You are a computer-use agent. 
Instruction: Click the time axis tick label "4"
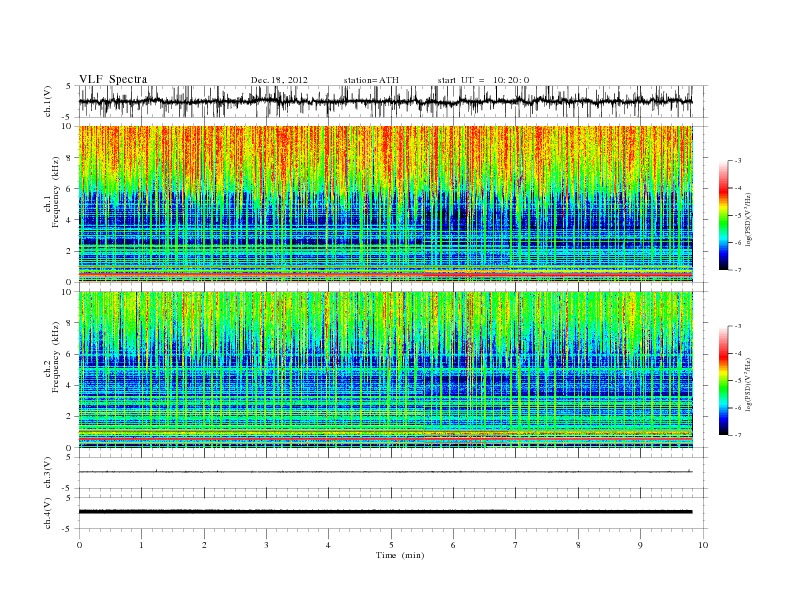(x=328, y=545)
